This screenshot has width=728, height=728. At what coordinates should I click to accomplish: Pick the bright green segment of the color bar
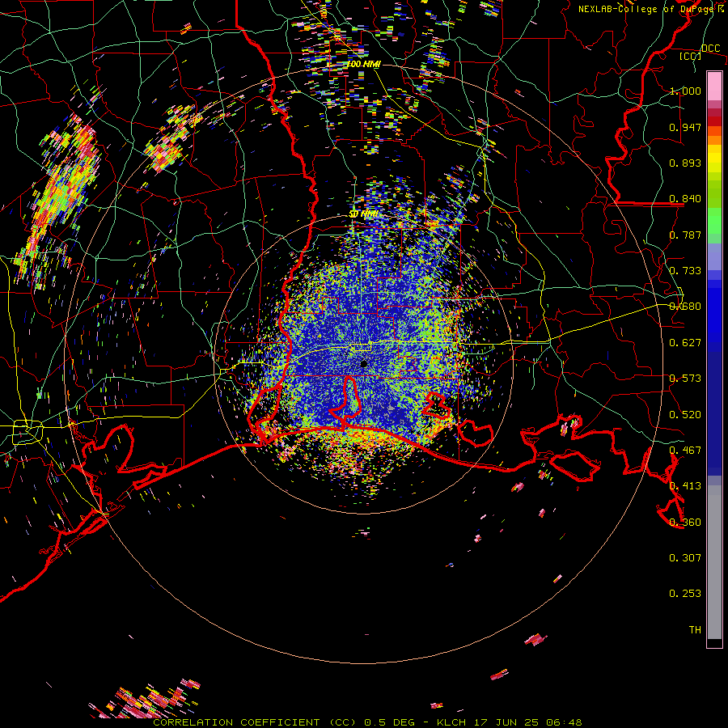[714, 221]
